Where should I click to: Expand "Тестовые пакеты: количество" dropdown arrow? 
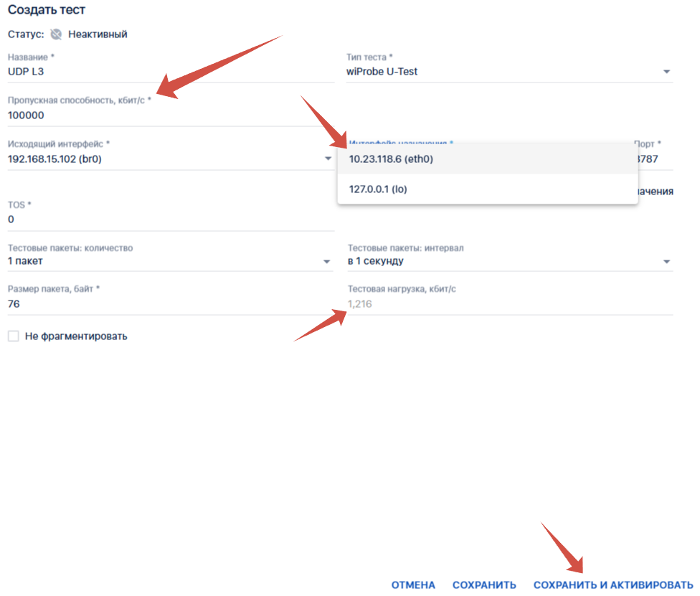[x=327, y=262]
